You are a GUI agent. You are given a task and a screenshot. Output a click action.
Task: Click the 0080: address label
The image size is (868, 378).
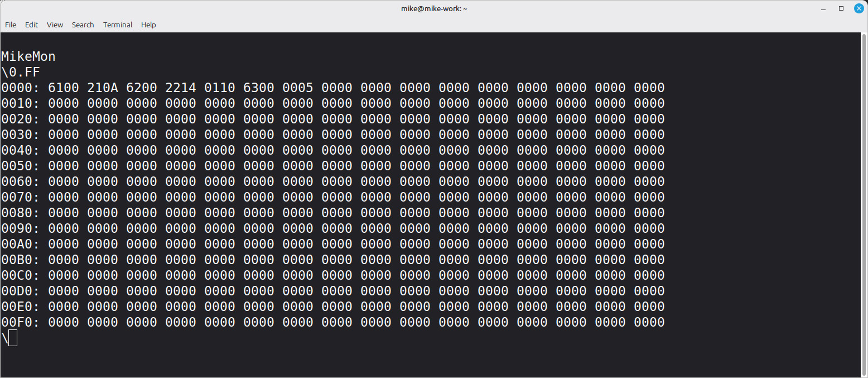point(21,213)
